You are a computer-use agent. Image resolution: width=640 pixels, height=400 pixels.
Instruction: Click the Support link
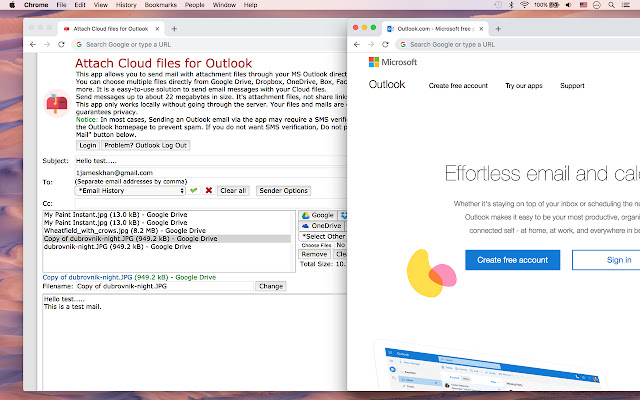[572, 86]
